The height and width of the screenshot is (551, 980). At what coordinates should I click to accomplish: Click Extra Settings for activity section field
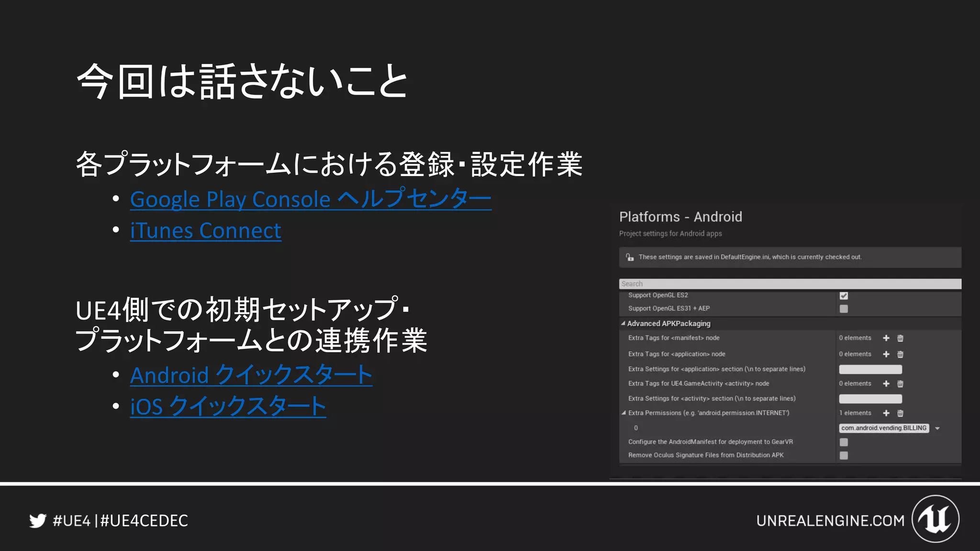pos(870,399)
